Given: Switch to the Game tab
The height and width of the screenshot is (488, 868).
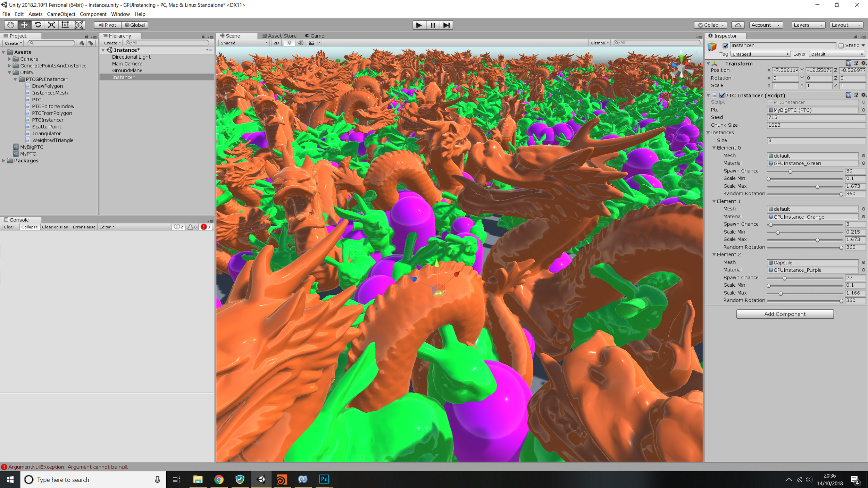Looking at the screenshot, I should pyautogui.click(x=315, y=36).
